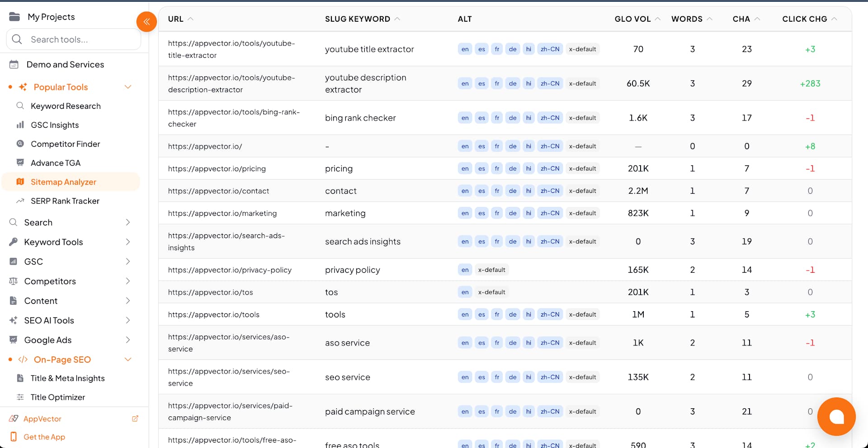Click the magnifier icon in Search tools
The height and width of the screenshot is (448, 868).
tap(17, 39)
